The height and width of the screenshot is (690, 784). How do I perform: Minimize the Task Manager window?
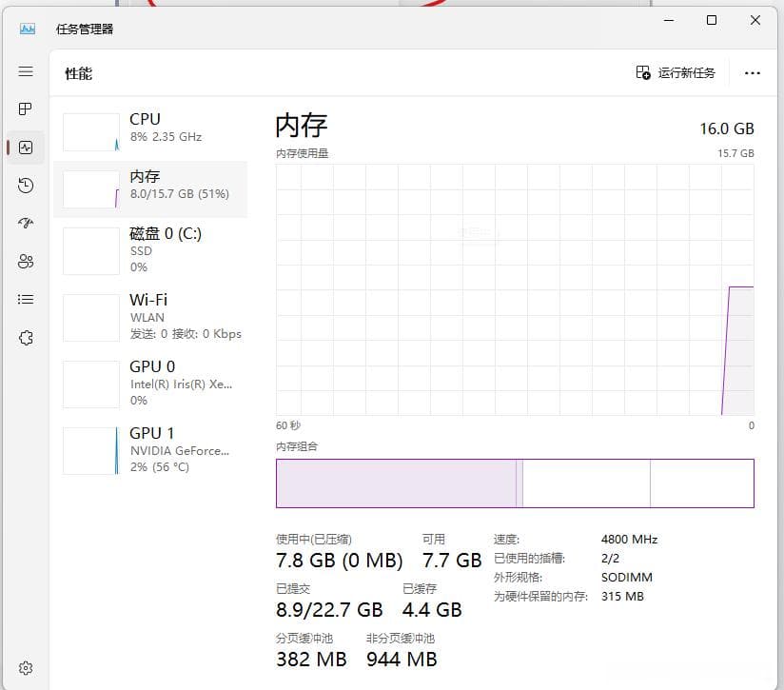coord(669,20)
